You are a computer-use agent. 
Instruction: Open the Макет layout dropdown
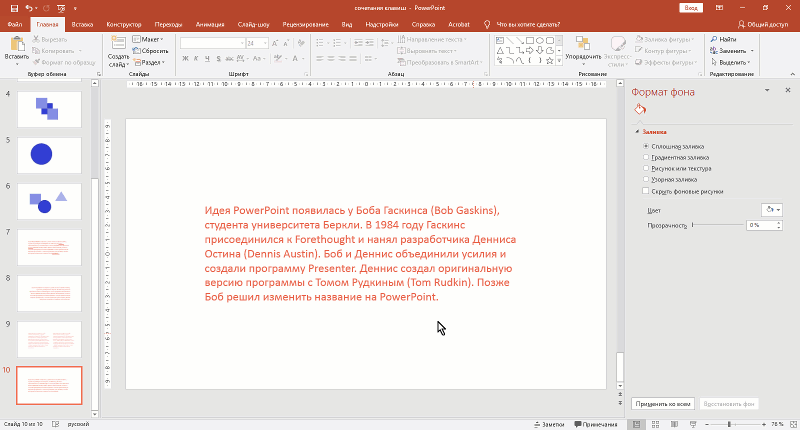pos(148,39)
